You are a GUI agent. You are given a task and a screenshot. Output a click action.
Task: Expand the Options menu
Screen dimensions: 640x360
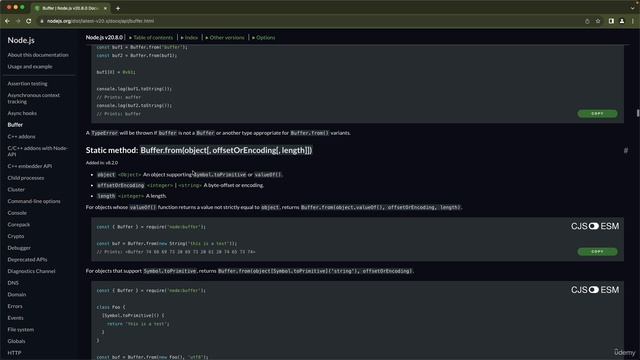click(x=263, y=38)
